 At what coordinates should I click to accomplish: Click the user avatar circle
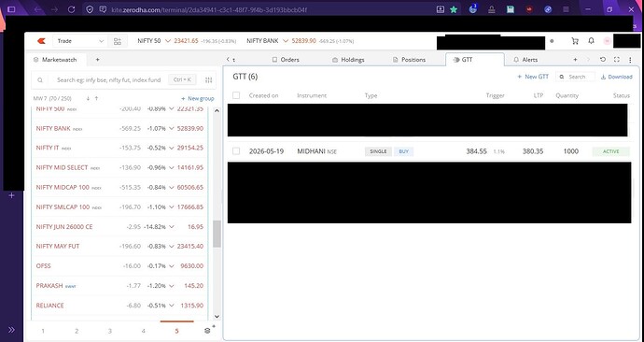tap(607, 41)
